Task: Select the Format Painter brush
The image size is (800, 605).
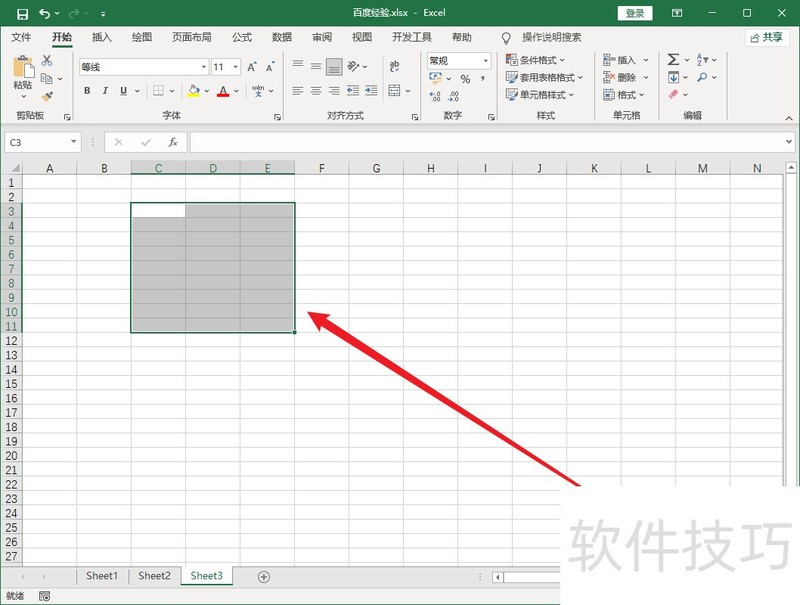Action: coord(47,96)
